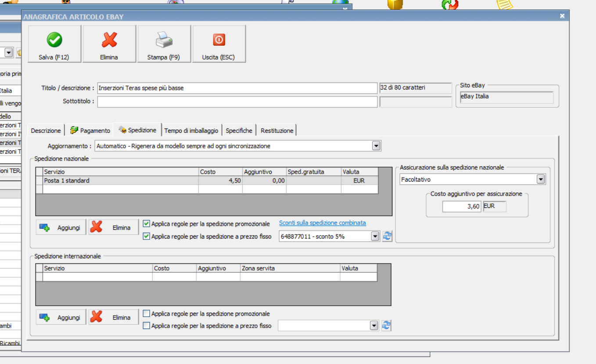This screenshot has width=596, height=364.
Task: Open the Sconti sulla spedizione combinata link
Action: [323, 223]
